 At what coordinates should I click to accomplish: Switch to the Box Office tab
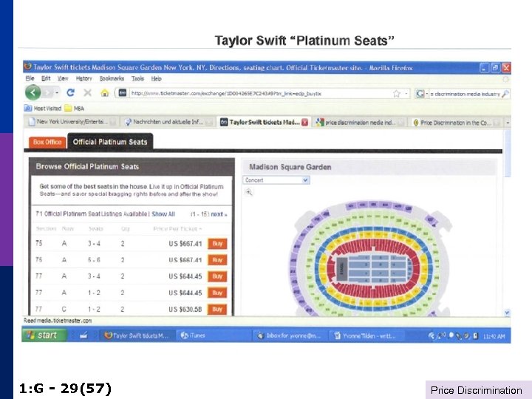47,142
